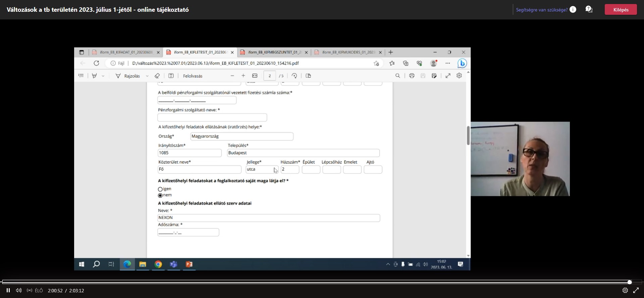Open the Windows Start menu
This screenshot has height=298, width=644.
click(82, 264)
